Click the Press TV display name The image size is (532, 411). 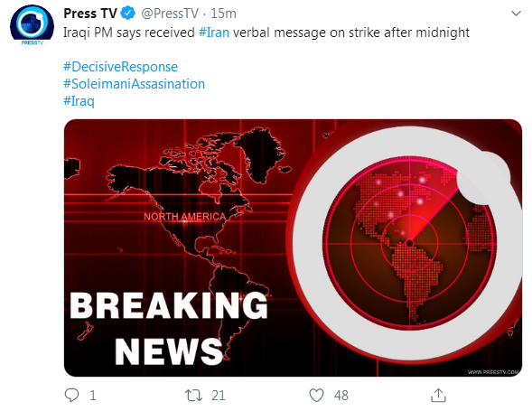pyautogui.click(x=90, y=14)
